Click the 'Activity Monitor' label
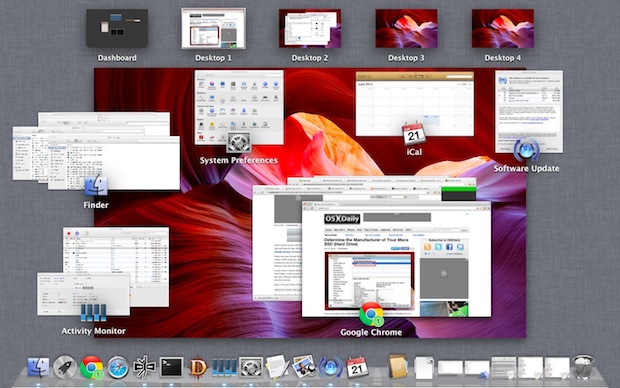The height and width of the screenshot is (388, 620). [93, 331]
